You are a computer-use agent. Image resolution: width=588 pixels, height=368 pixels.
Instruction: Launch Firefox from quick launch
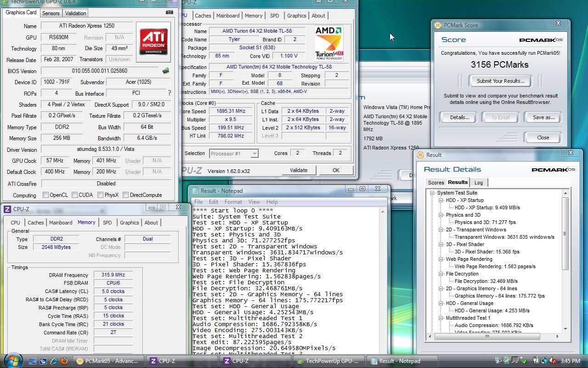[x=64, y=361]
